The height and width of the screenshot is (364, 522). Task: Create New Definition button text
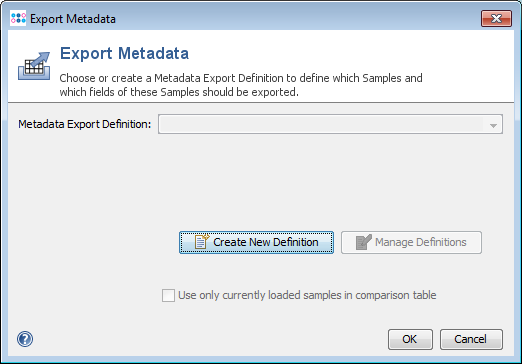click(x=266, y=242)
